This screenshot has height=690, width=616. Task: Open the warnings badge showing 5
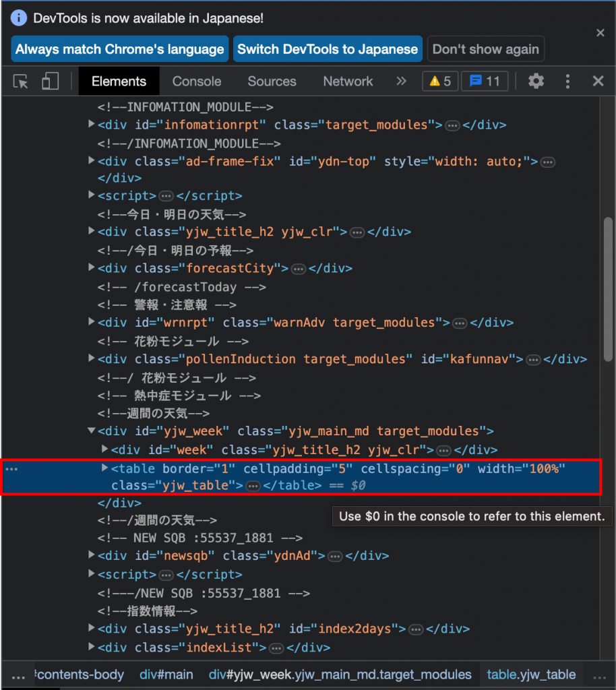(x=439, y=81)
